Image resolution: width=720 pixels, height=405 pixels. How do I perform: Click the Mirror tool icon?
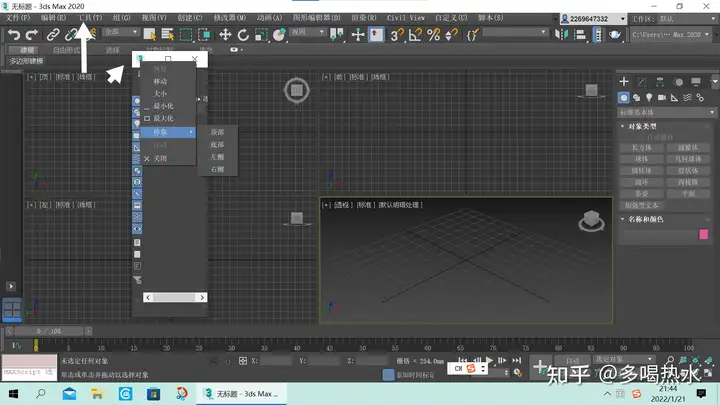pyautogui.click(x=561, y=34)
